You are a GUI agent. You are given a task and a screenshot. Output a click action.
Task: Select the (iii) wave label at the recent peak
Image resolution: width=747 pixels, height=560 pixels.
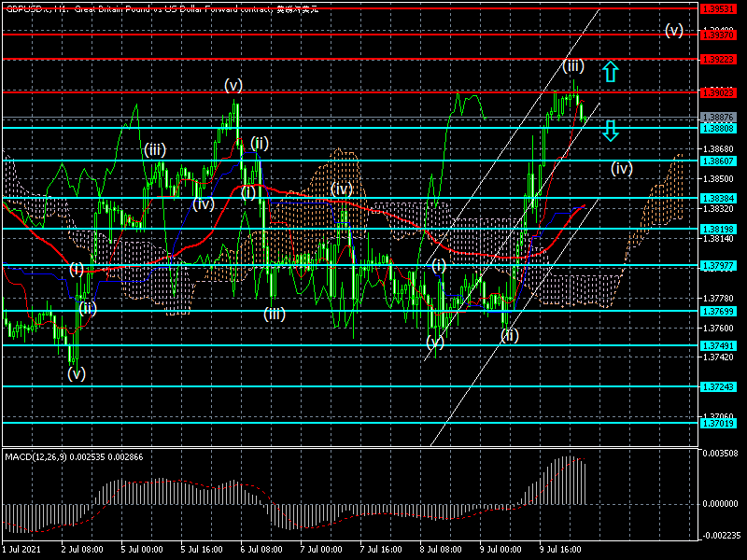pyautogui.click(x=573, y=65)
